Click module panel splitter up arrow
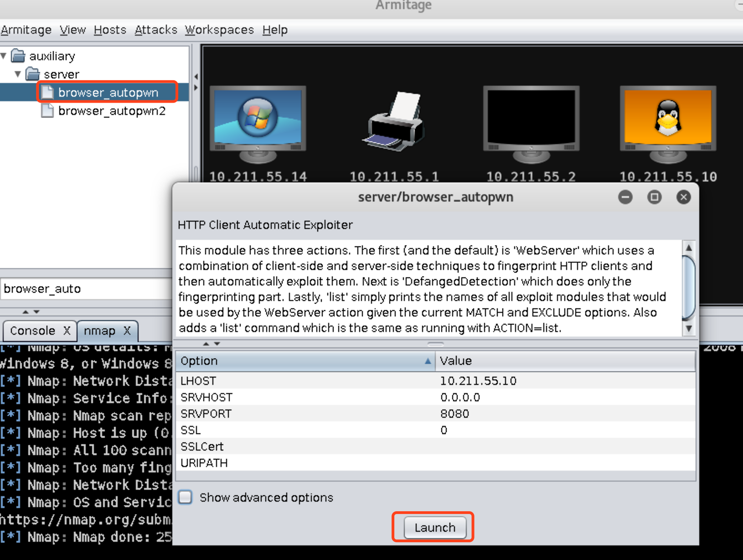 tap(26, 312)
